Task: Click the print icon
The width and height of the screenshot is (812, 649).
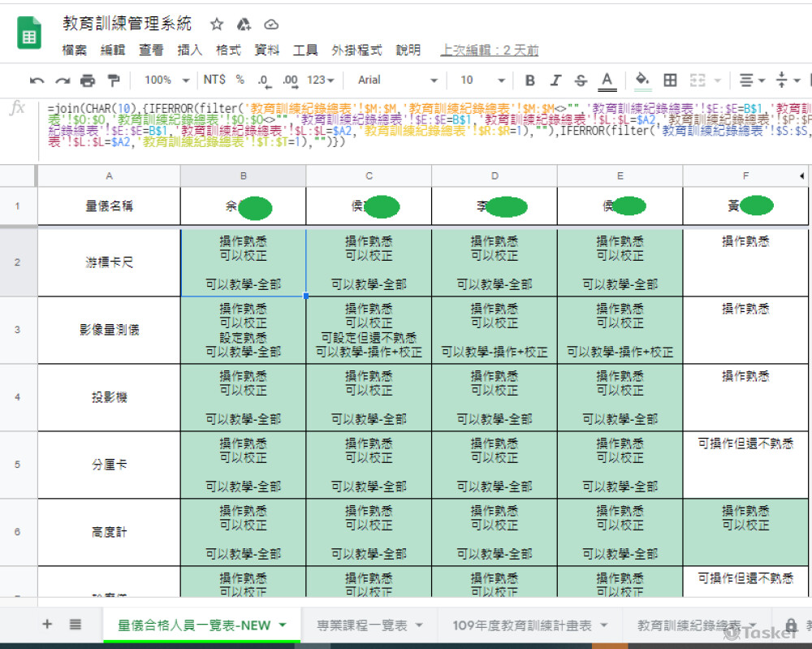Action: pyautogui.click(x=88, y=80)
